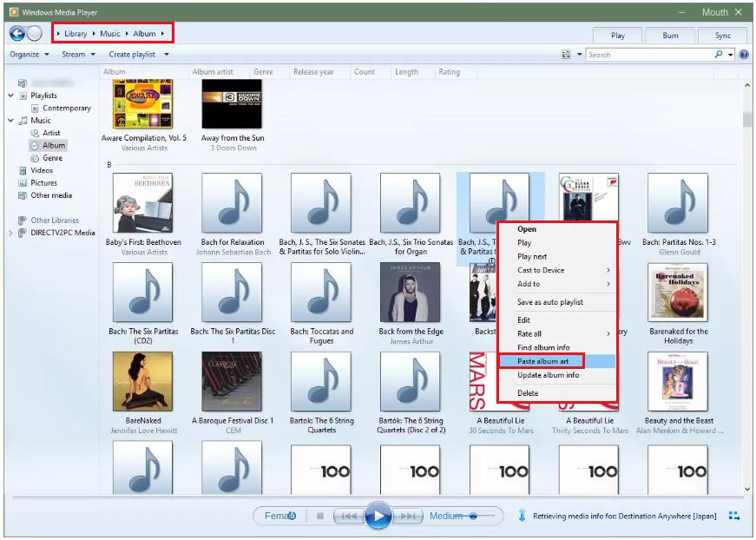Expand the DIRECTV2PC Media node
Viewport: 756px width, 540px height.
[10, 233]
